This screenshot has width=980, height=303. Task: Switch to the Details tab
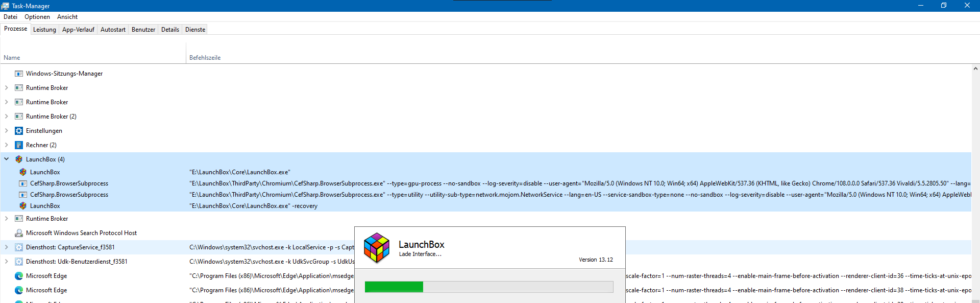point(170,30)
